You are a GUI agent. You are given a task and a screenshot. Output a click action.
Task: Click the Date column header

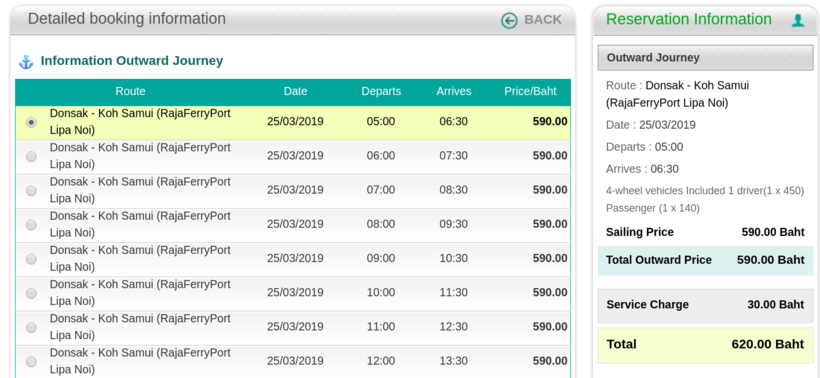coord(295,91)
